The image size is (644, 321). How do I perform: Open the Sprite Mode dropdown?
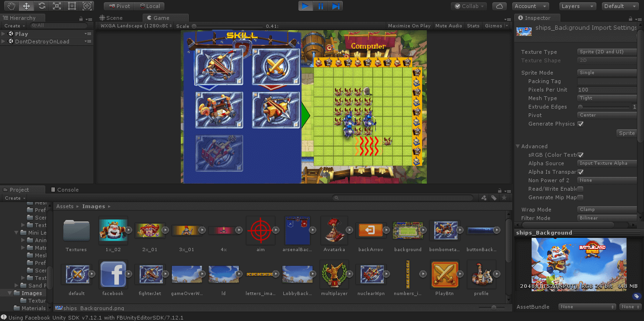tap(608, 73)
